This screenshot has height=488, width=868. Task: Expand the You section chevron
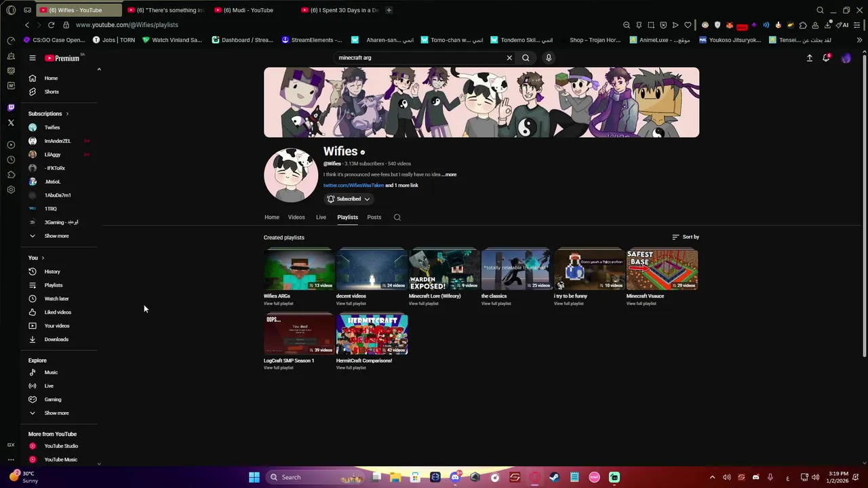point(43,258)
